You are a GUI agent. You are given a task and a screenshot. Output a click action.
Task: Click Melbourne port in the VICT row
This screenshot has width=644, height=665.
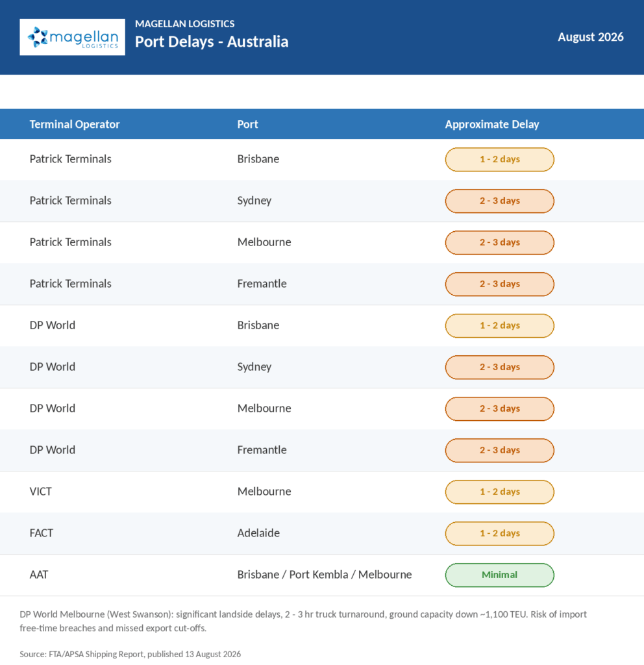(264, 492)
